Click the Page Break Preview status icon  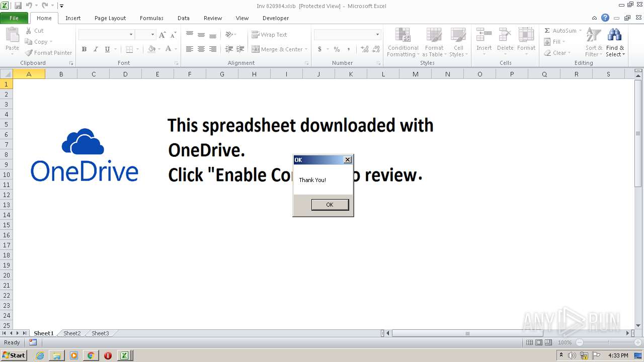[x=548, y=342]
